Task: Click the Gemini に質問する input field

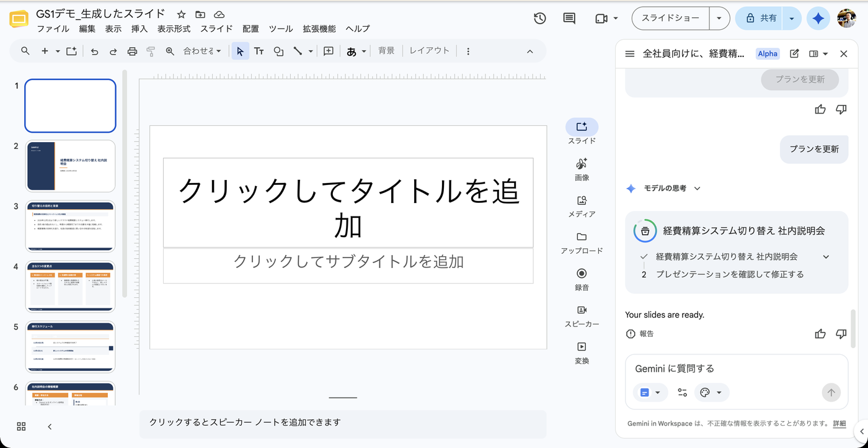Action: click(x=737, y=369)
